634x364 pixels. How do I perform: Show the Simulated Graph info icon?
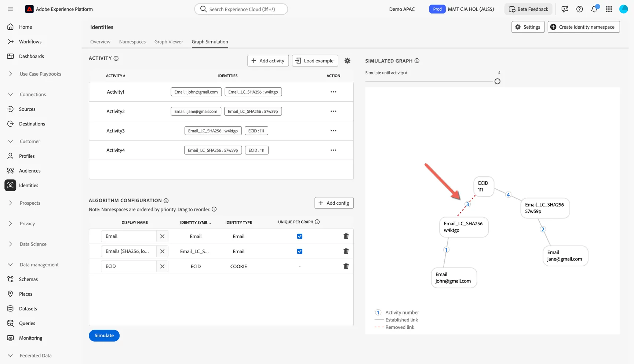click(417, 61)
